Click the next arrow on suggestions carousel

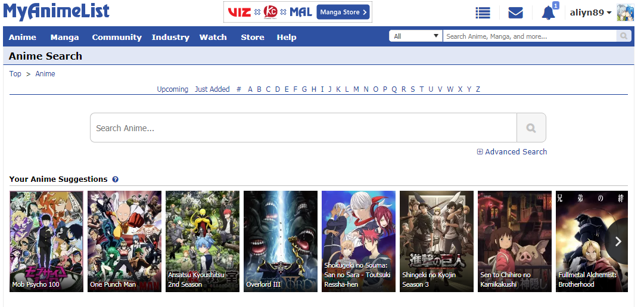pyautogui.click(x=618, y=241)
